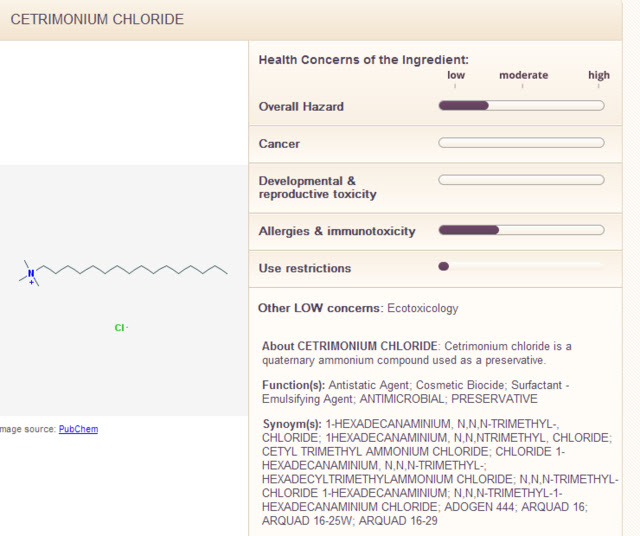Viewport: 640px width, 536px height.
Task: Click the green chloride ion symbol
Action: point(119,327)
